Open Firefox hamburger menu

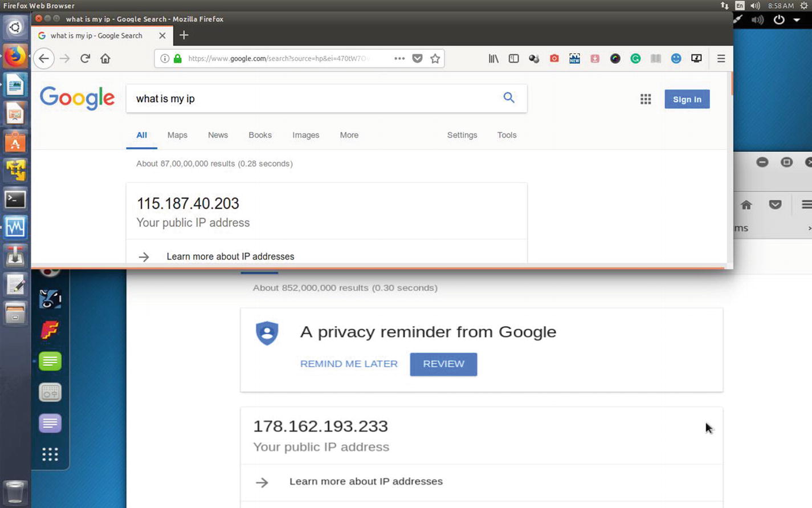tap(721, 58)
